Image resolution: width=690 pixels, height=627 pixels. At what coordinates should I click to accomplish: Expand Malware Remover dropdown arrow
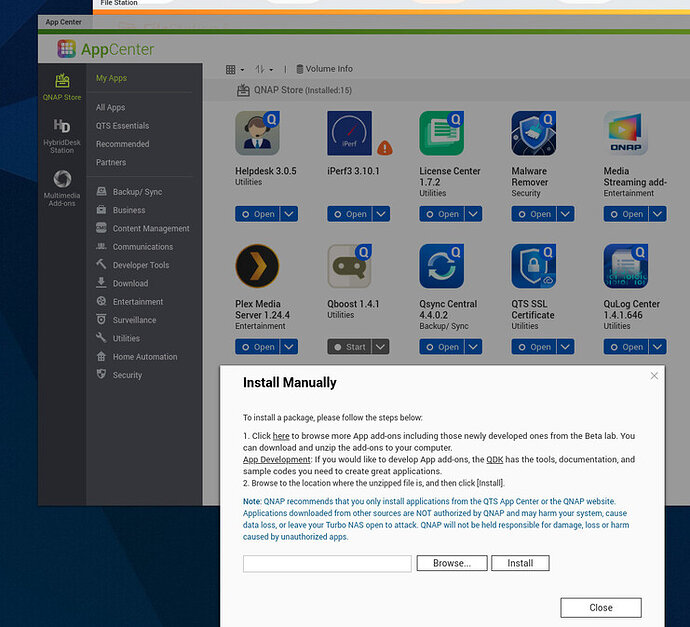click(x=565, y=214)
